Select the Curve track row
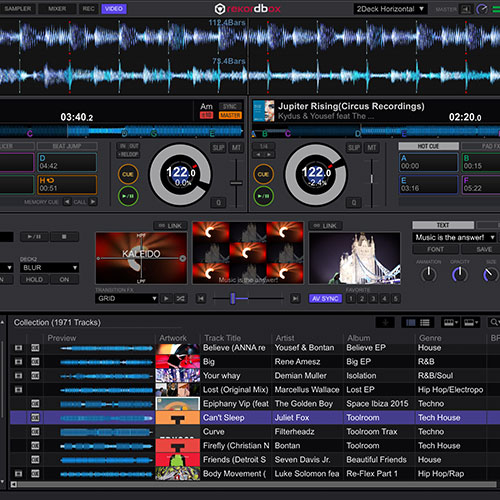Viewport: 500px width, 500px height. pyautogui.click(x=255, y=431)
